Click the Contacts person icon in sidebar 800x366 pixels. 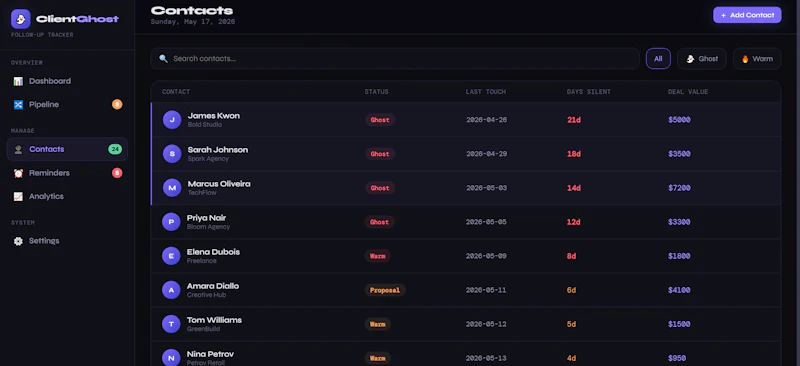pyautogui.click(x=18, y=150)
